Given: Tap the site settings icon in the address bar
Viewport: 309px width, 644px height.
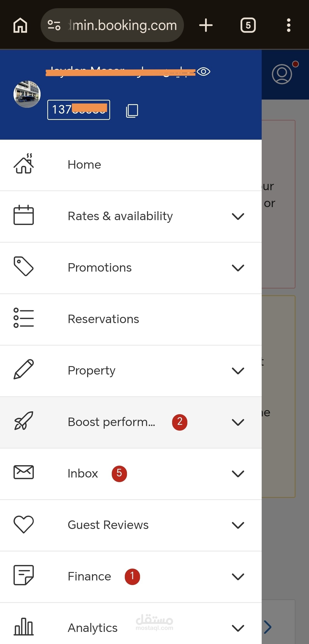Looking at the screenshot, I should (x=54, y=25).
